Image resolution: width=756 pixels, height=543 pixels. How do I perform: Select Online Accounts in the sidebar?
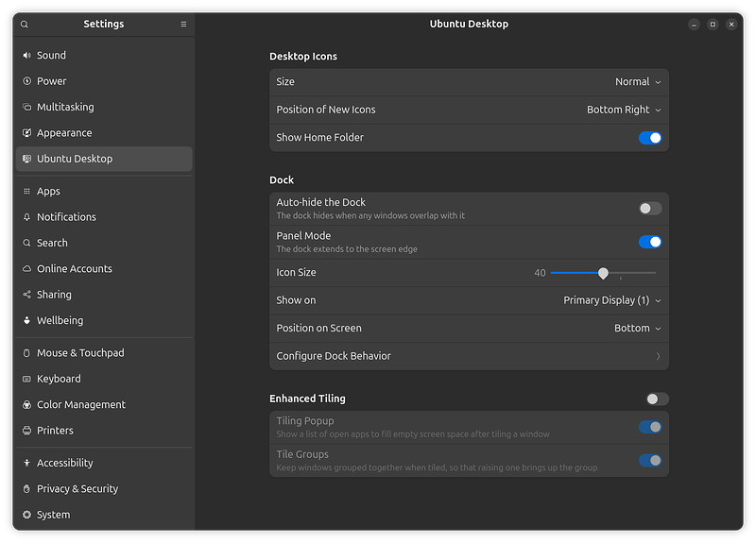[104, 269]
